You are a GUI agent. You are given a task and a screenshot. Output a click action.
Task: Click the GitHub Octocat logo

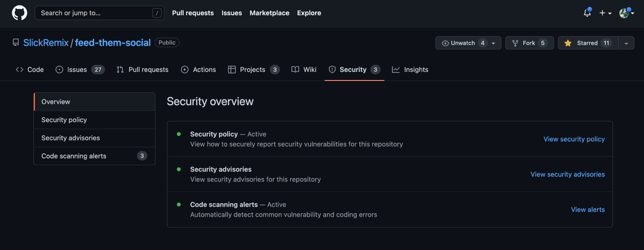click(20, 13)
